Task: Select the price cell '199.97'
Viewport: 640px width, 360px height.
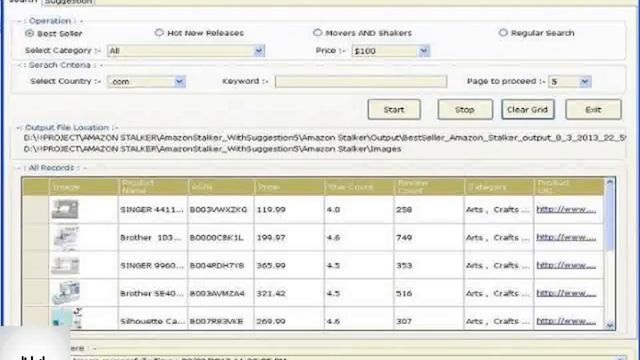Action: coord(289,237)
